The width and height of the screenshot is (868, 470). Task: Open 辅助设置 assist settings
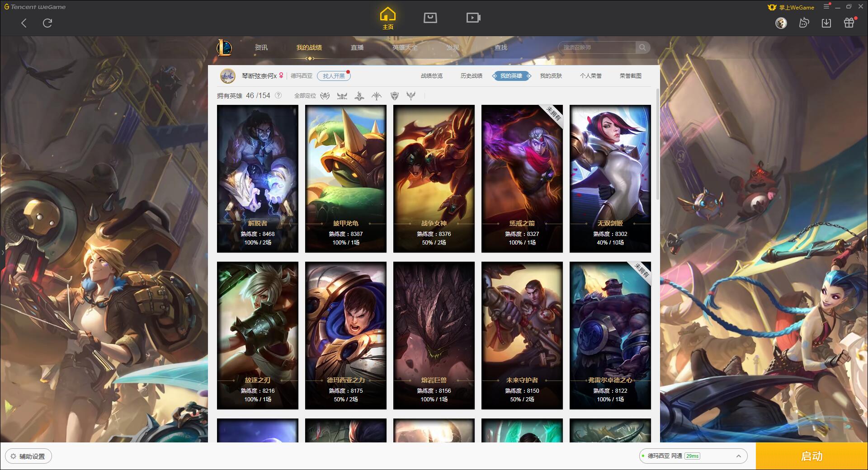point(28,456)
